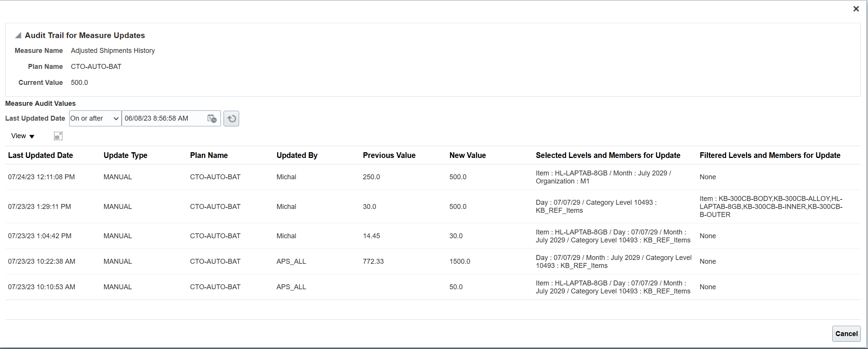
Task: Select the row dated 07/24/23 12:11:08 PM
Action: pyautogui.click(x=41, y=177)
